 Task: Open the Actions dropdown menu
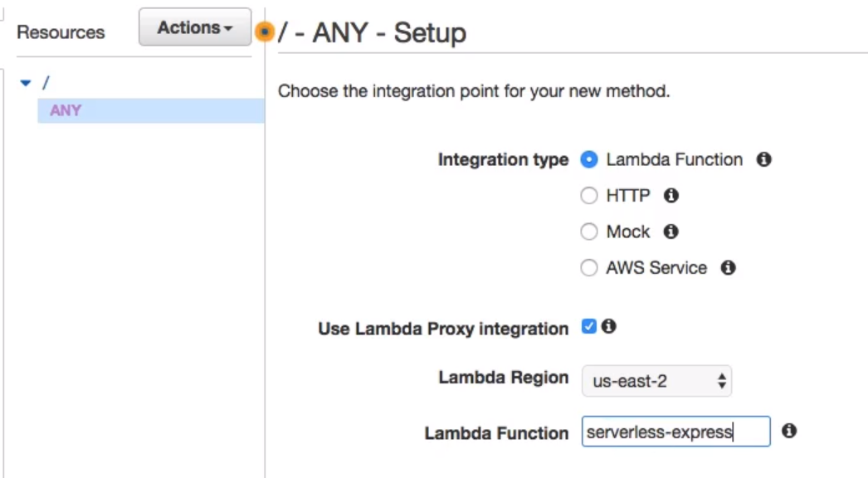tap(195, 27)
